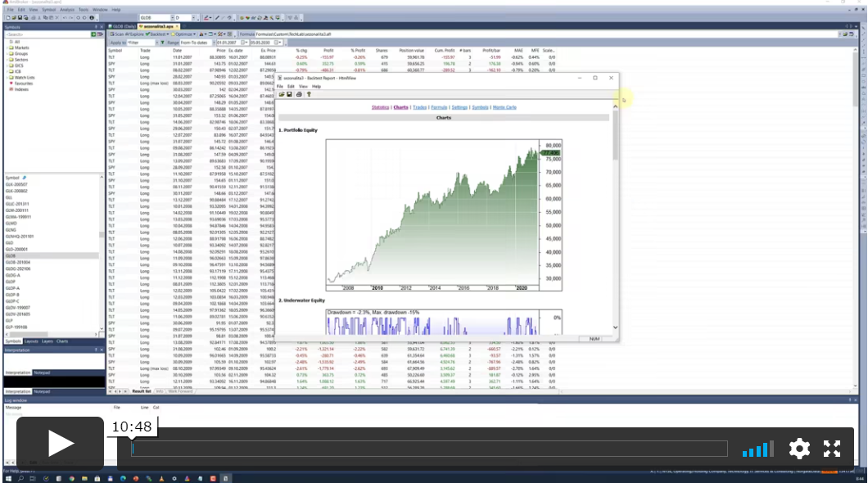Viewport: 868px width, 483px height.
Task: Switch to the Charts panel tab
Action: (x=62, y=341)
